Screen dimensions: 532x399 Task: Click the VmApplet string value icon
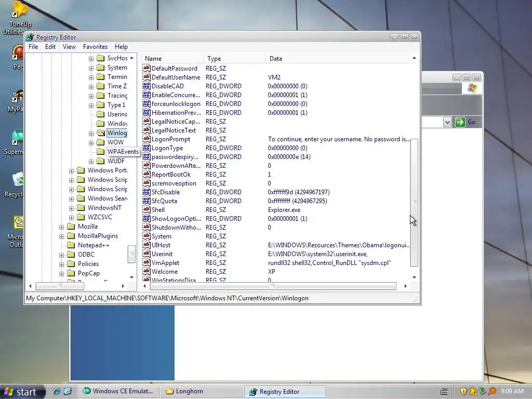point(146,262)
